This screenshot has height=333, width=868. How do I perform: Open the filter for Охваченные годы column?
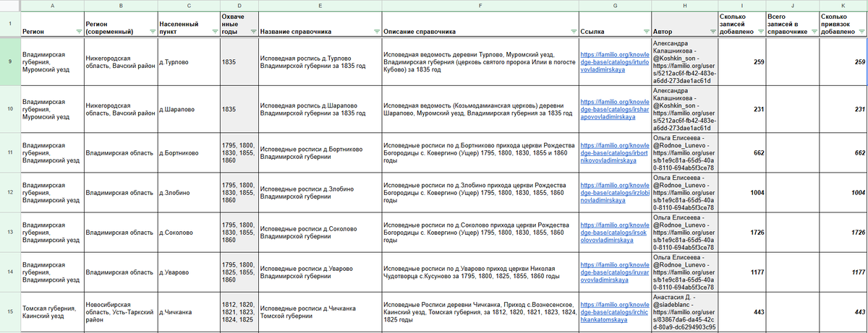252,32
